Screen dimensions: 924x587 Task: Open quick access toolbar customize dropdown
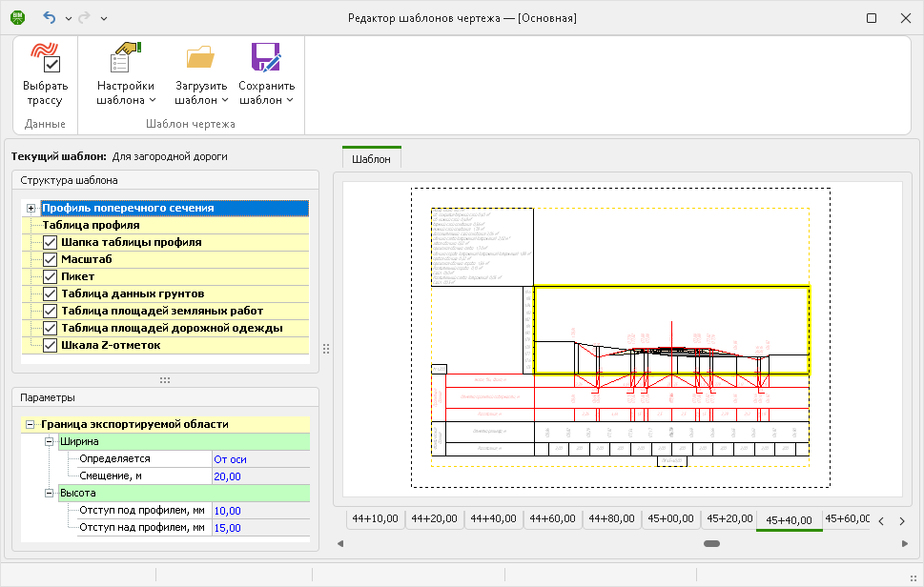coord(104,18)
